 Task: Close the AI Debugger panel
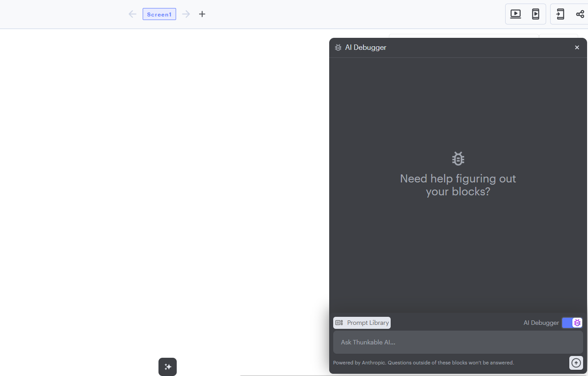coord(577,48)
